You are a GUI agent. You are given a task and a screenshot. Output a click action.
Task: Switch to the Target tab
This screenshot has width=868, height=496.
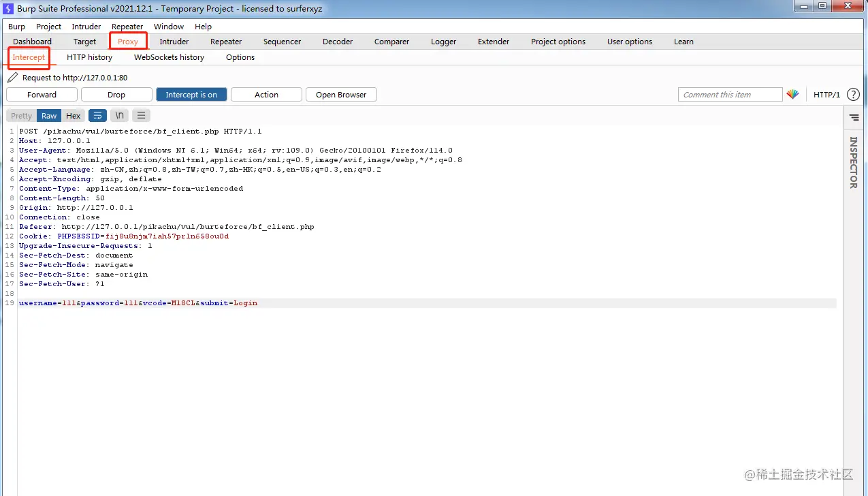[x=85, y=42]
